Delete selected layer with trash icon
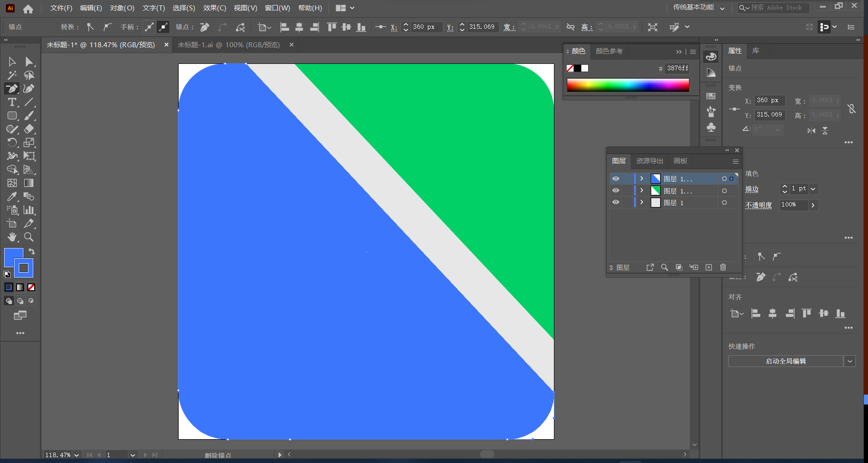Viewport: 868px width, 463px height. coord(723,267)
